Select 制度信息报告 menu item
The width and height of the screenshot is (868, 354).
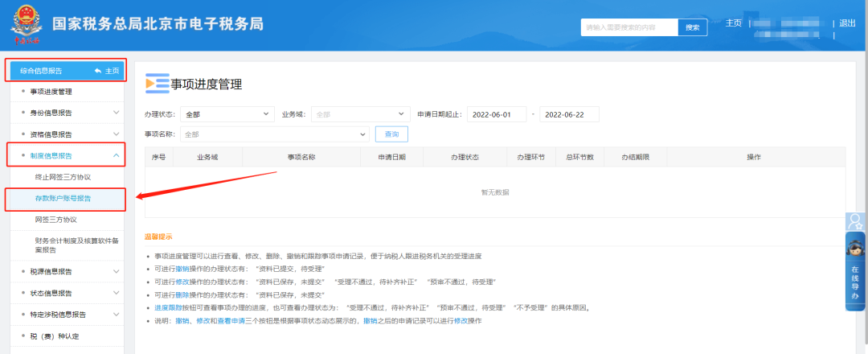coord(51,155)
